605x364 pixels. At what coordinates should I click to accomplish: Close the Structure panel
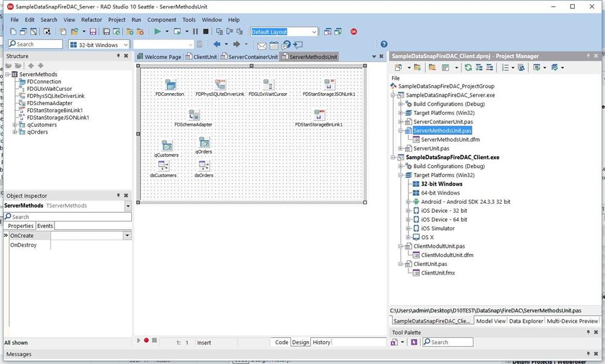coord(126,56)
